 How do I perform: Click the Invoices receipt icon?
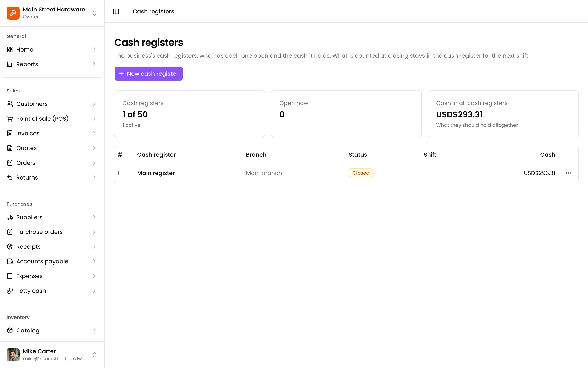(x=10, y=133)
